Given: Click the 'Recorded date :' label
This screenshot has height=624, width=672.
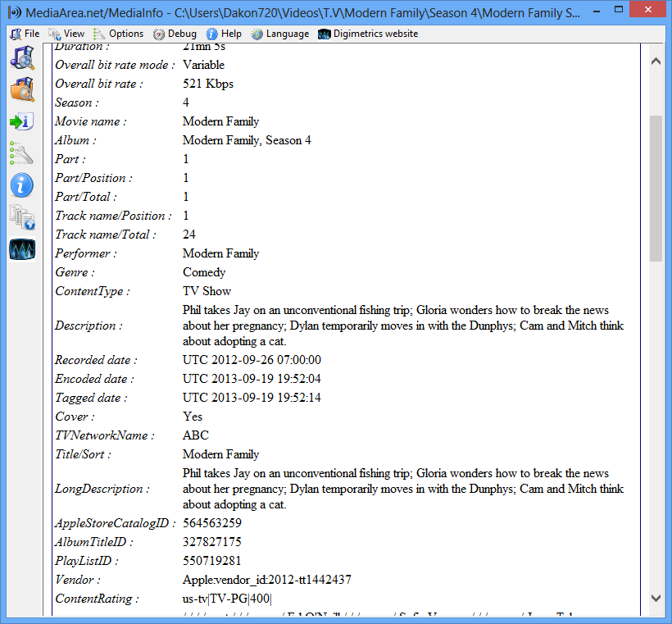Looking at the screenshot, I should [x=96, y=360].
